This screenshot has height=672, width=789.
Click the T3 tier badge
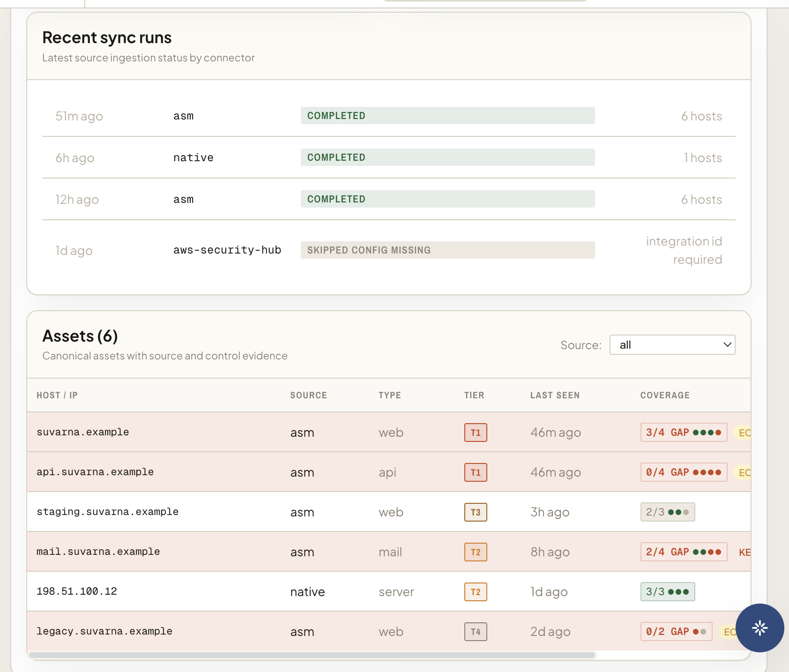tap(476, 512)
